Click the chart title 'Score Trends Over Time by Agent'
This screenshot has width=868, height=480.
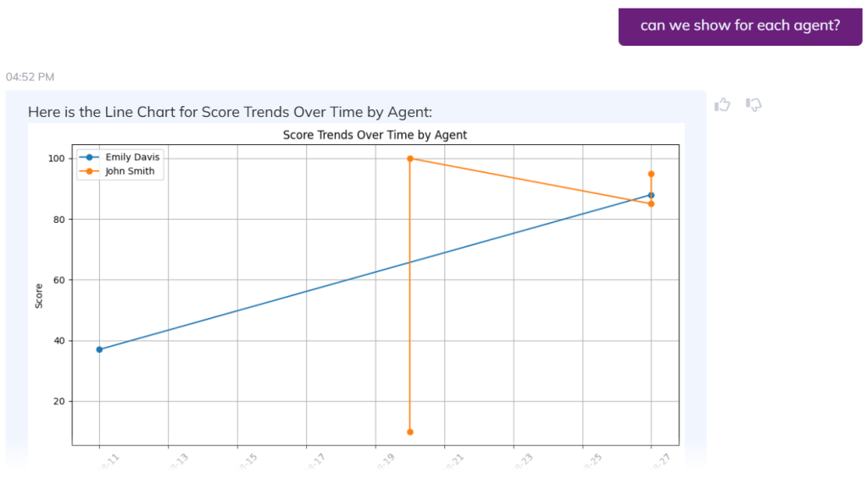pos(375,135)
